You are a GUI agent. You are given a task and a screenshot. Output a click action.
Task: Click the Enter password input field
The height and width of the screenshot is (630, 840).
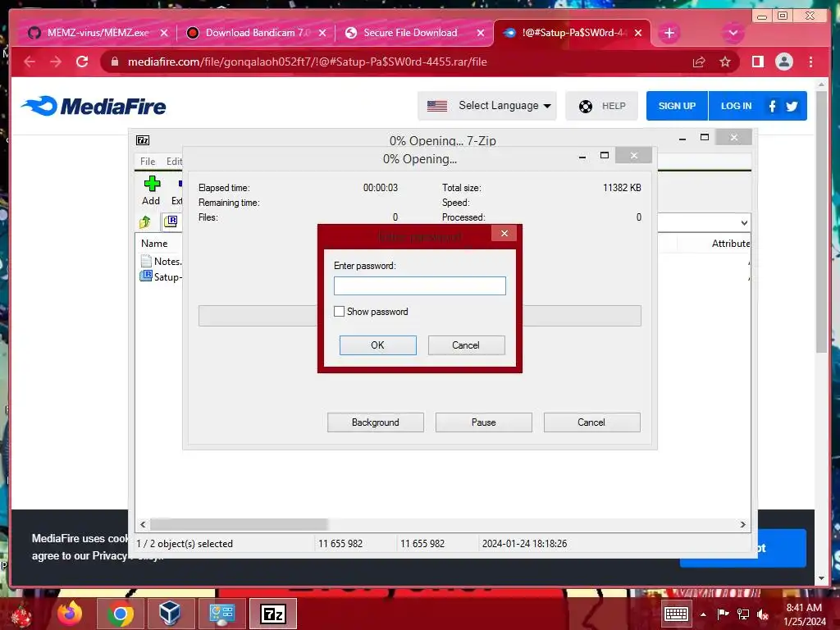(419, 285)
